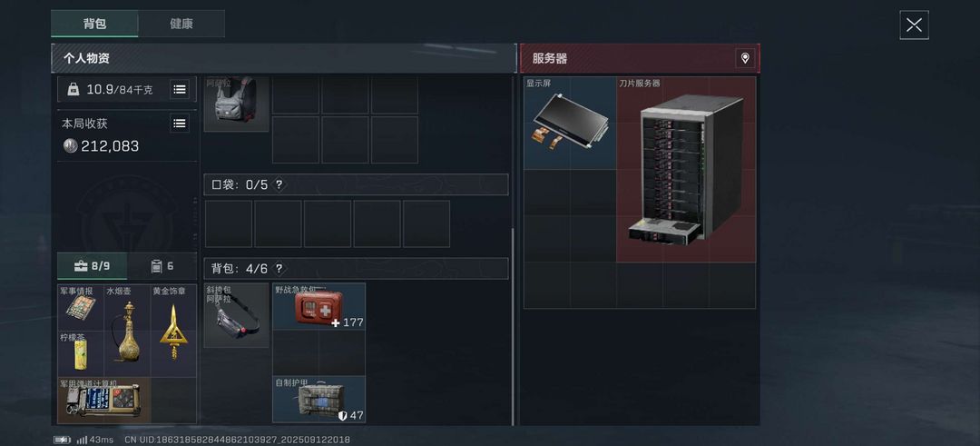
Task: Switch to the key card case 6 tab
Action: (x=162, y=266)
